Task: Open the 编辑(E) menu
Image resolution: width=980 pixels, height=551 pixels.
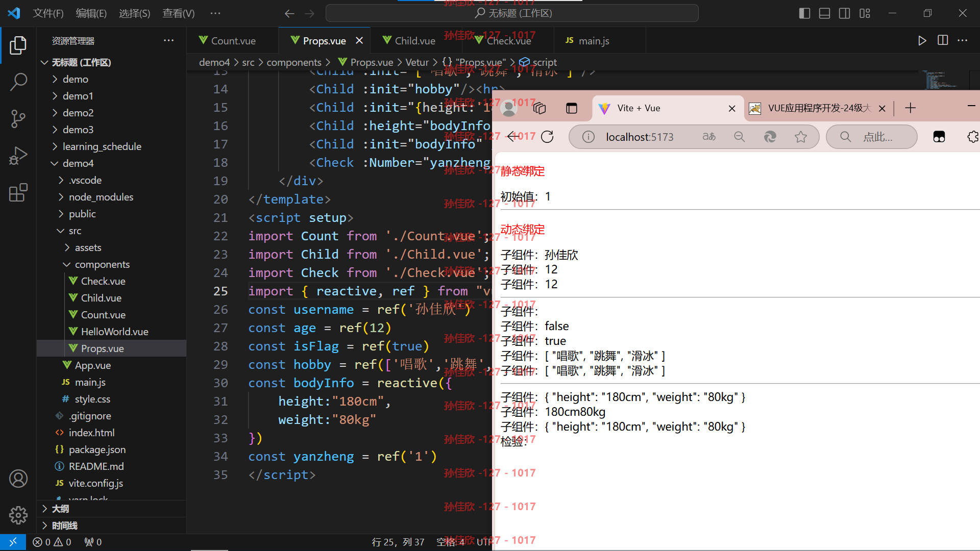Action: pyautogui.click(x=91, y=13)
